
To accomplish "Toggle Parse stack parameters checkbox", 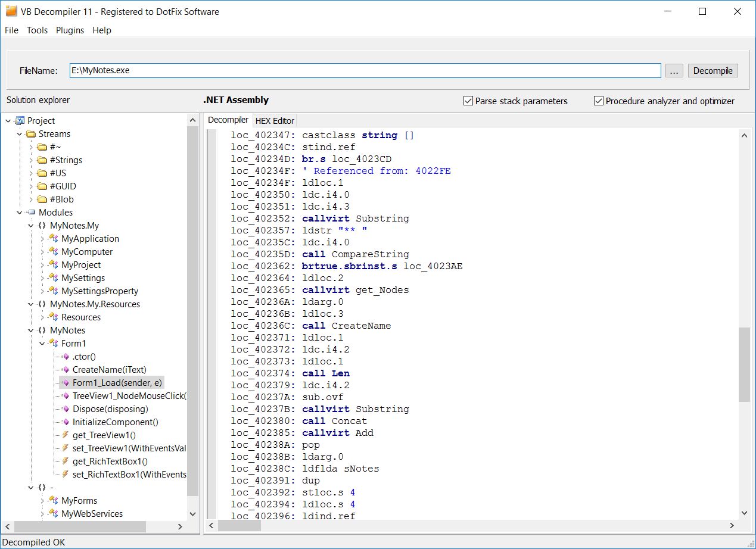I will [468, 101].
